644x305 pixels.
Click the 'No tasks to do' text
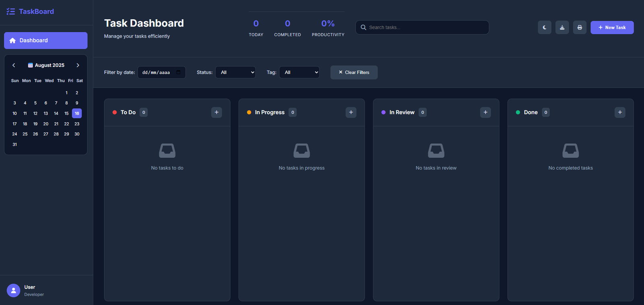[x=167, y=168]
